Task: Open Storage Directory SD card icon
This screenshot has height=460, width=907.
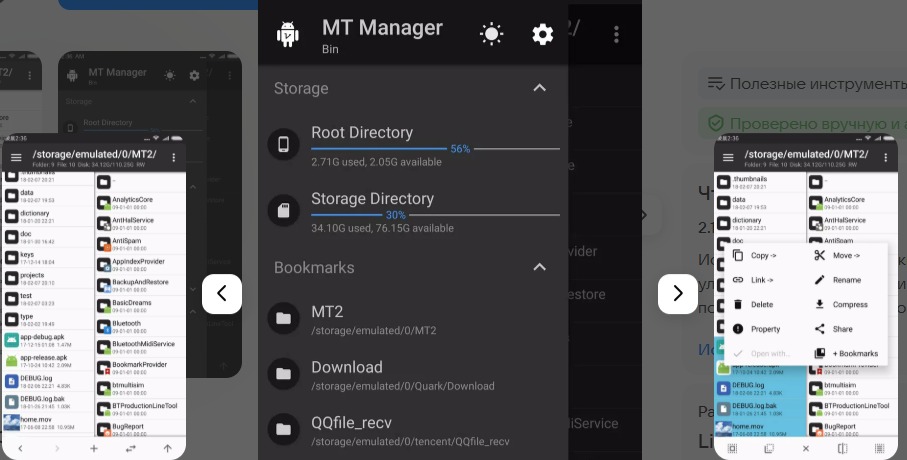Action: click(283, 209)
